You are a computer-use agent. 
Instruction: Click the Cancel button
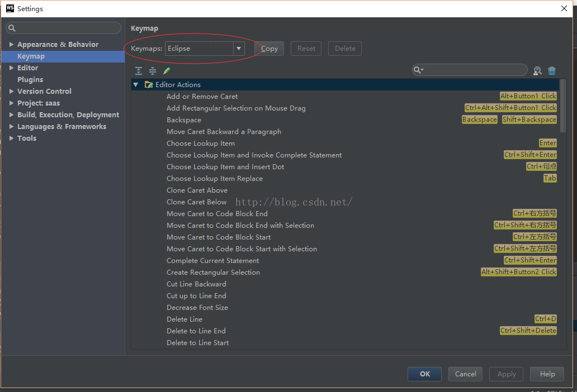(465, 374)
